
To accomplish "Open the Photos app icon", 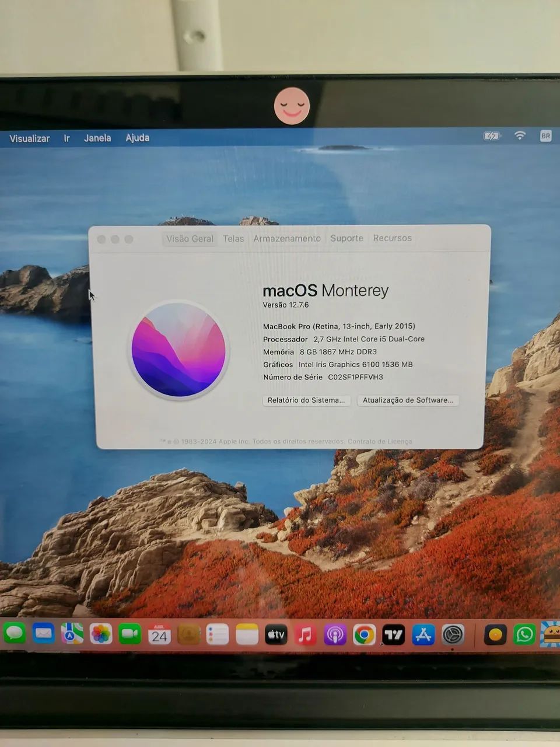I will tap(101, 634).
